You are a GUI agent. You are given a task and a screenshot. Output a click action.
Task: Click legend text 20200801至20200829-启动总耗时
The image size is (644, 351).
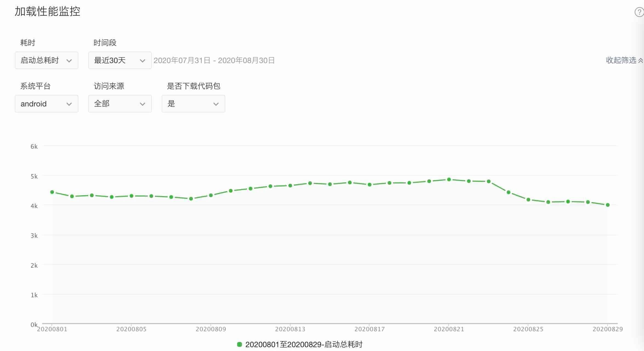point(304,344)
